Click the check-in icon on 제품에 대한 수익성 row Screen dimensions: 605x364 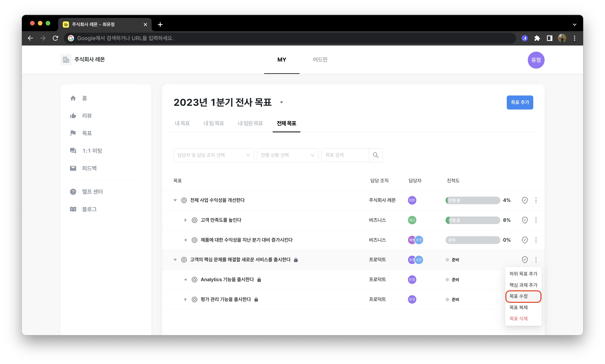pos(525,240)
